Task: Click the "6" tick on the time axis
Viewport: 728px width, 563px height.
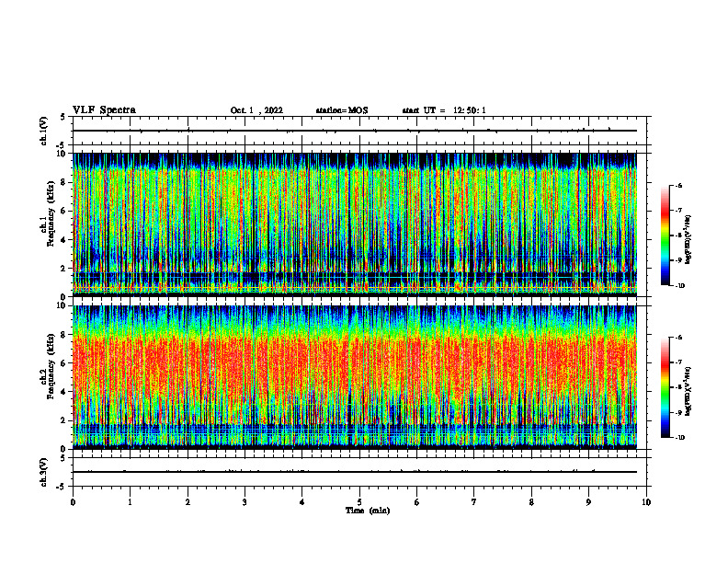Action: pos(417,502)
